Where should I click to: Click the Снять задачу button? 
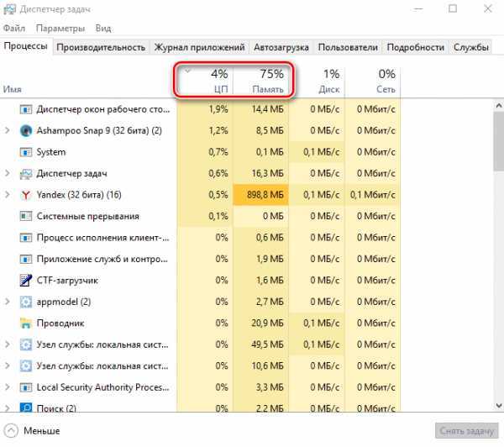coord(467,431)
